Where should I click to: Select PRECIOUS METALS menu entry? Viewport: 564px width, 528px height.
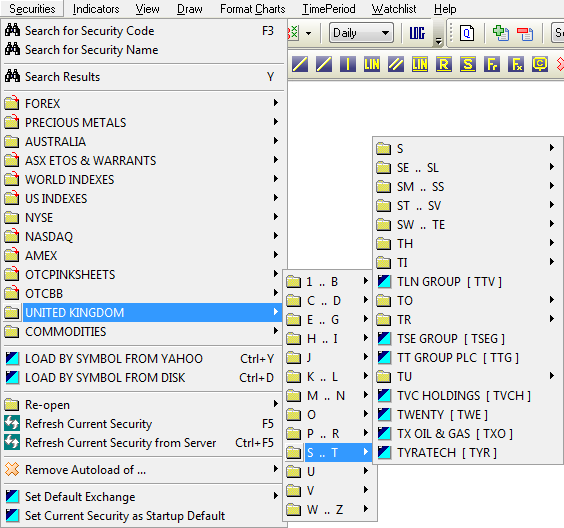(x=143, y=122)
